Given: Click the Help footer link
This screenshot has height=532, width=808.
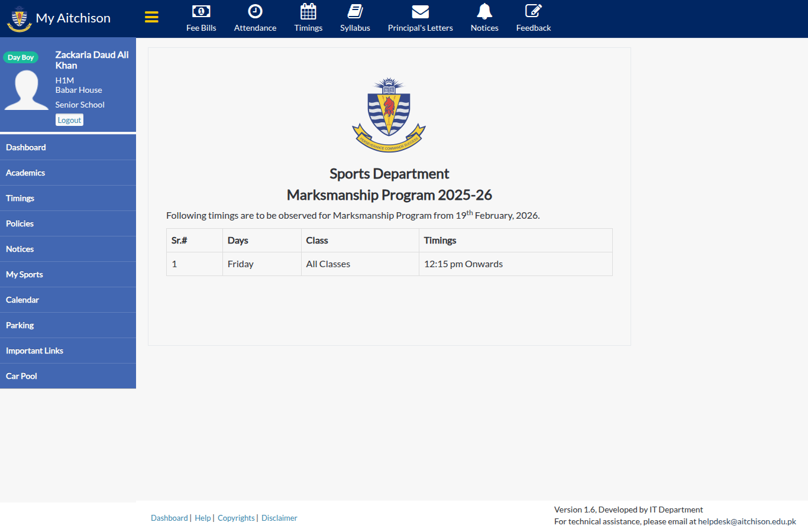Looking at the screenshot, I should click(x=203, y=518).
